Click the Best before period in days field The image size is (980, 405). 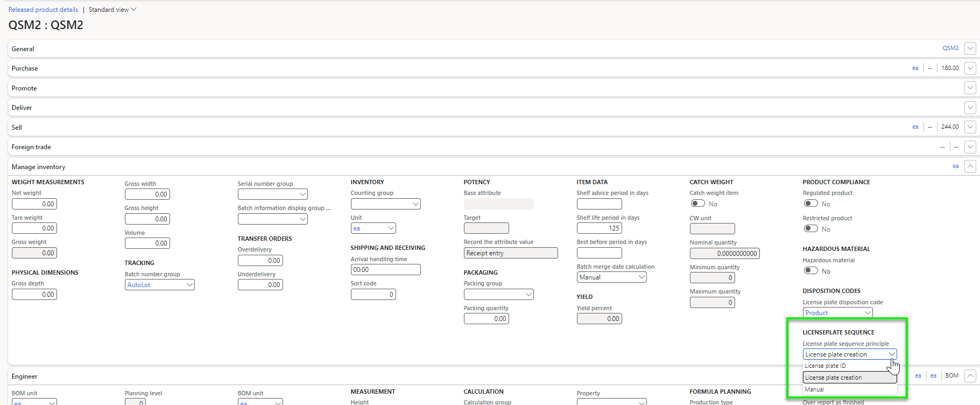coord(600,253)
